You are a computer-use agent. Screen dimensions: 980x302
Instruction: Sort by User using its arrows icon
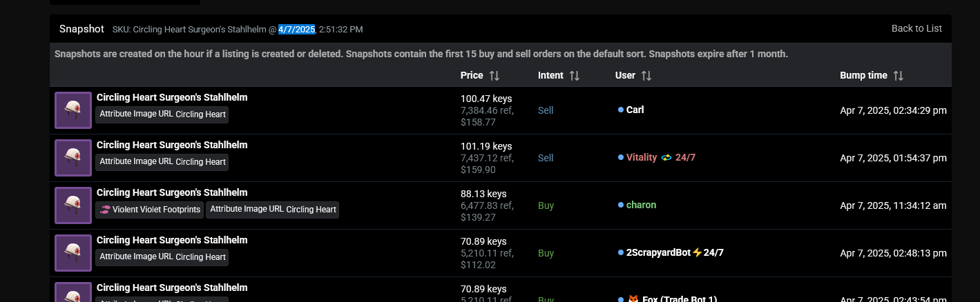[x=646, y=76]
